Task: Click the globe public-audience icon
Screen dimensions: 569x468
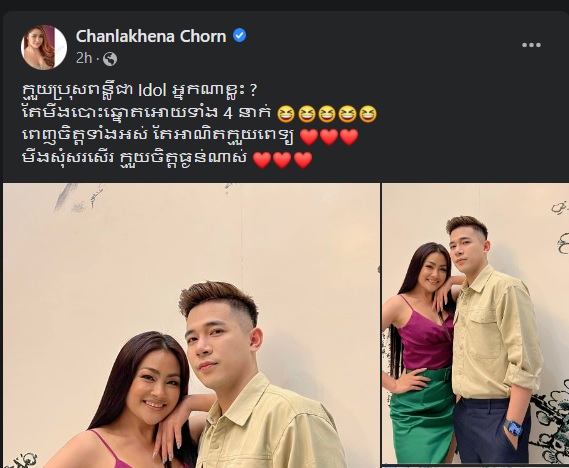Action: click(110, 59)
